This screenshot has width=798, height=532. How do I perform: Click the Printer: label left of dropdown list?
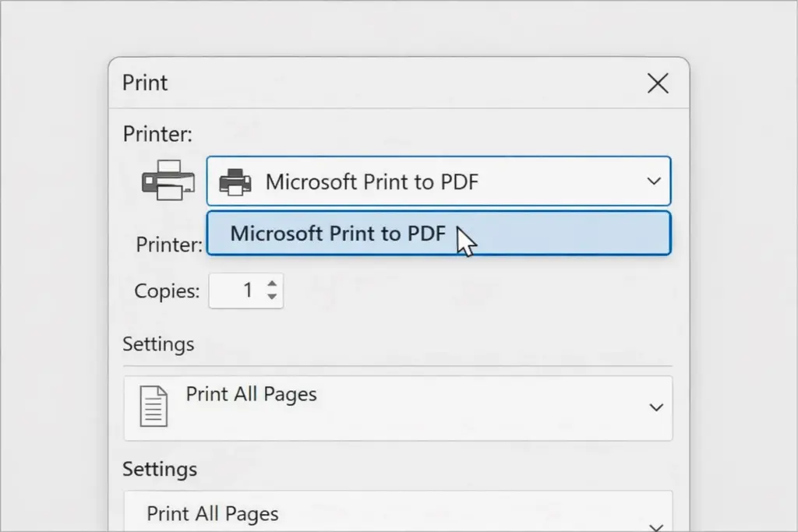169,245
